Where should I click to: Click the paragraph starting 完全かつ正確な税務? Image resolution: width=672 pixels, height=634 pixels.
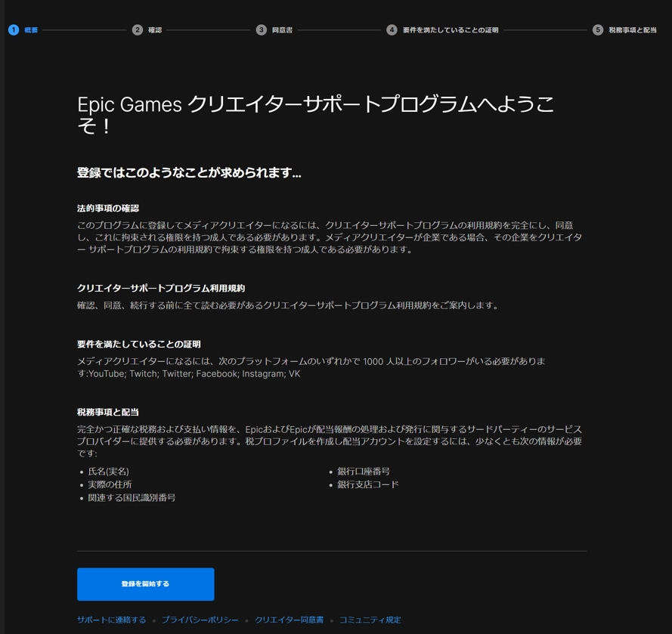click(330, 441)
